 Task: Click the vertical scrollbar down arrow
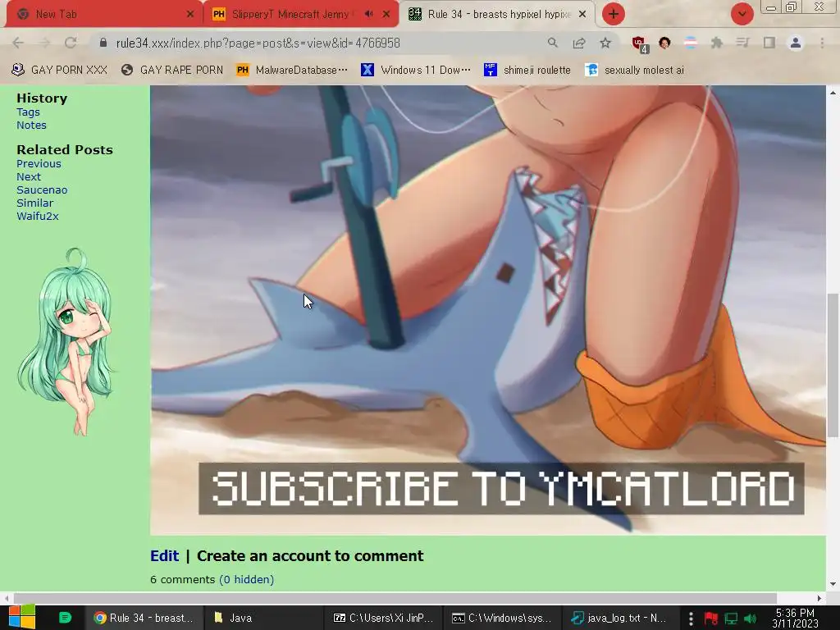[833, 584]
